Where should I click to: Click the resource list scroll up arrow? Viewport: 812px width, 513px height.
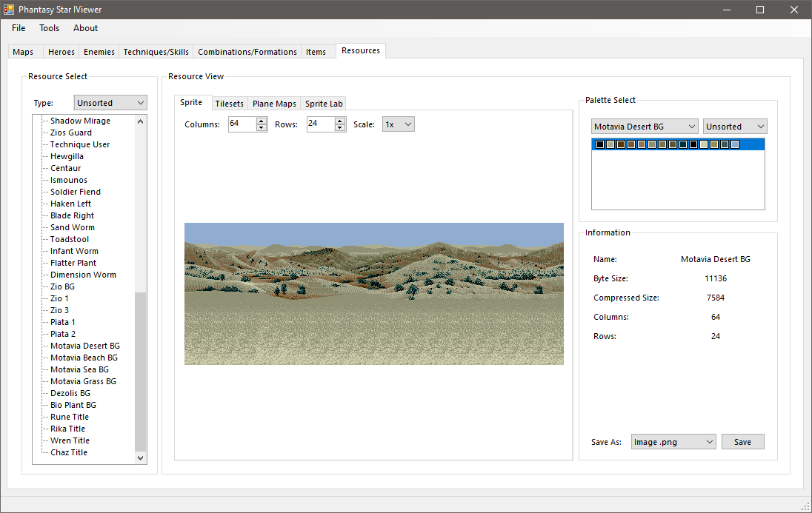coord(140,121)
